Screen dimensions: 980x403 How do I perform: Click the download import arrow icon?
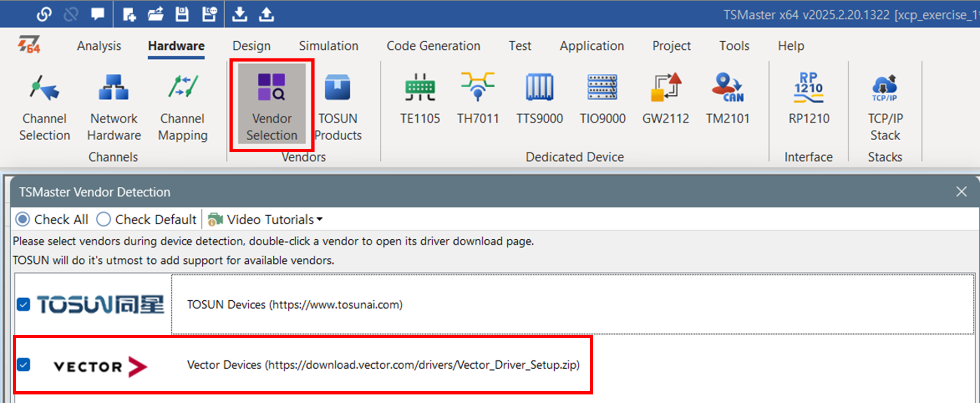tap(240, 14)
